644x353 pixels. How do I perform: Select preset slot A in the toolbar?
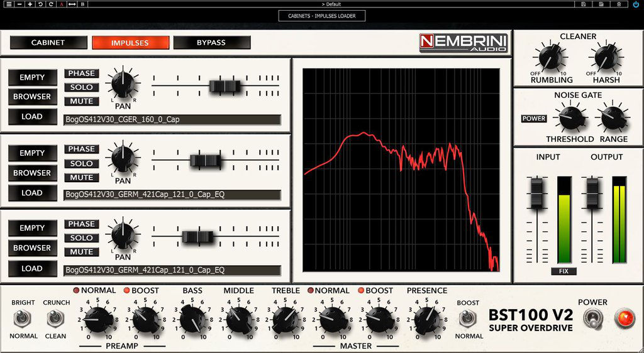pos(62,4)
